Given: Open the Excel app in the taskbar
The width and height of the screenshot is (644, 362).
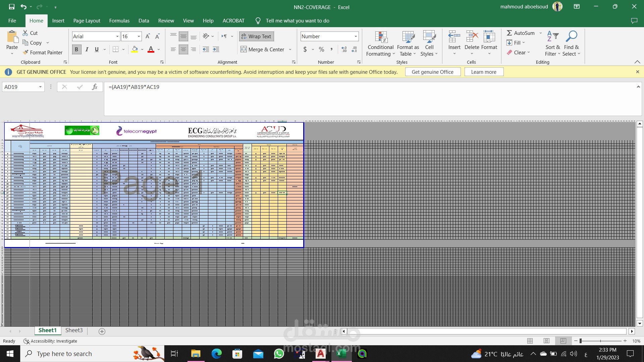Looking at the screenshot, I should coord(341,354).
